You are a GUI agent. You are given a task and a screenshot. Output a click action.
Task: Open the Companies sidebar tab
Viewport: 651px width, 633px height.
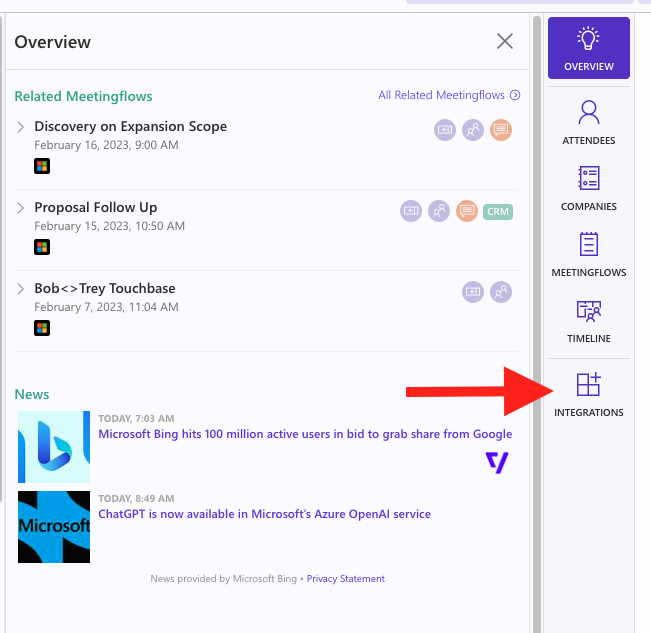pyautogui.click(x=588, y=189)
